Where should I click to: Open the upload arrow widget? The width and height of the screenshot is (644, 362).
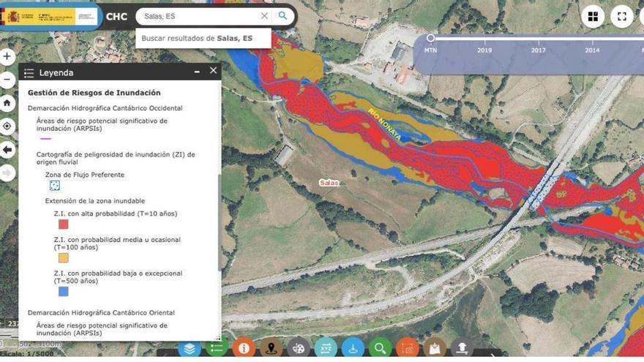(462, 348)
